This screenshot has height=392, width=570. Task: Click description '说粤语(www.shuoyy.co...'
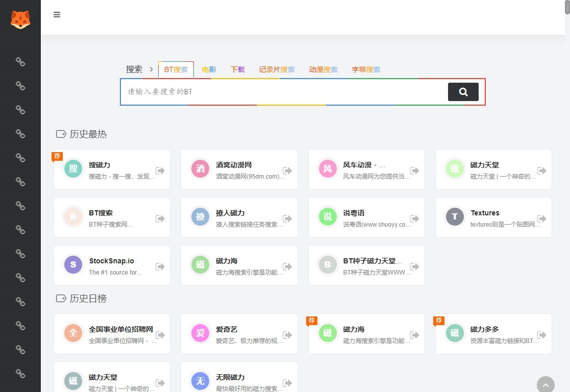(x=377, y=225)
